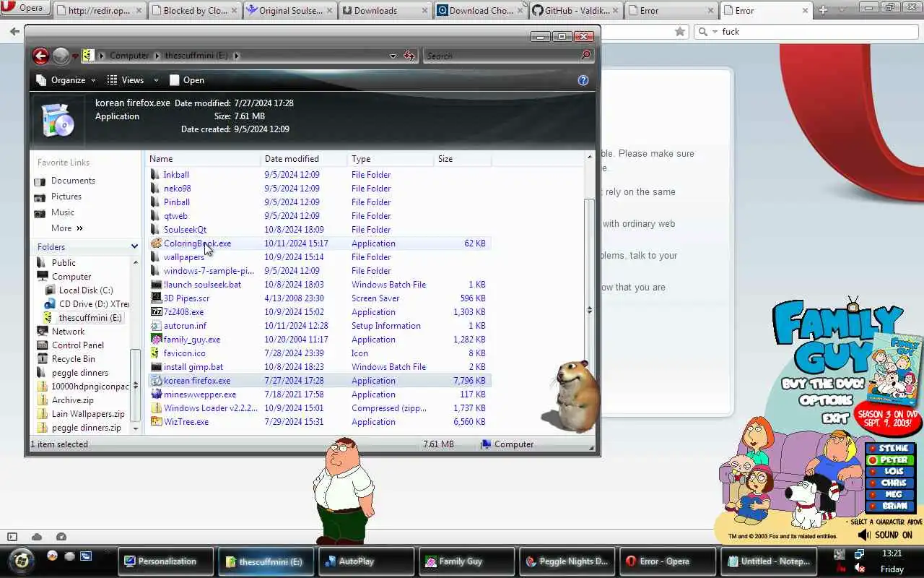Image resolution: width=924 pixels, height=578 pixels.
Task: Switch to Blocked by Cloudflare tab
Action: [193, 11]
